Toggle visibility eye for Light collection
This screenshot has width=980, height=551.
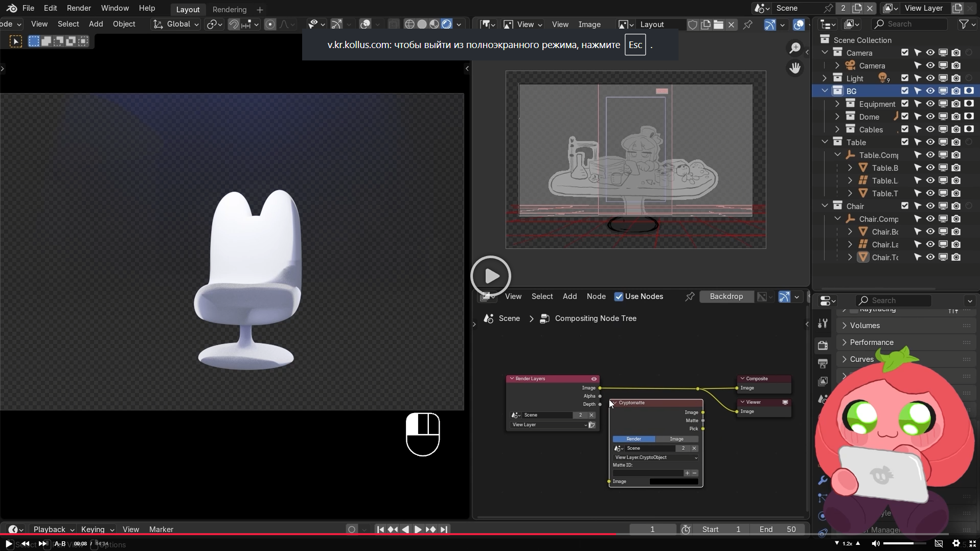[x=930, y=78]
